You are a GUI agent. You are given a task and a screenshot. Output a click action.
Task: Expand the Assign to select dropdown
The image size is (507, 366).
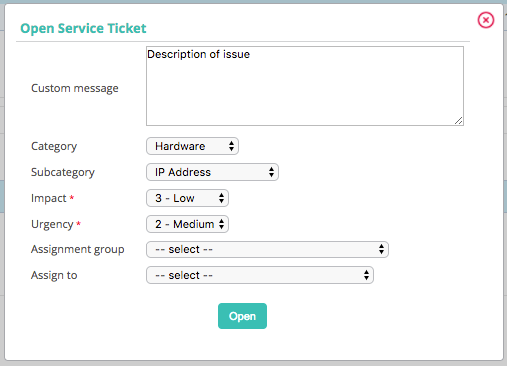click(x=260, y=275)
